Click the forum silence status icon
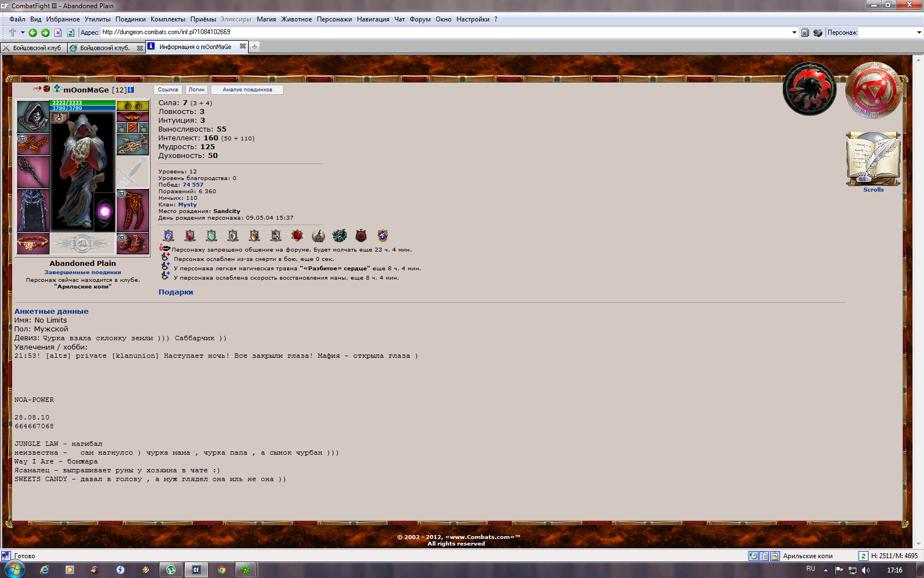 [x=165, y=249]
